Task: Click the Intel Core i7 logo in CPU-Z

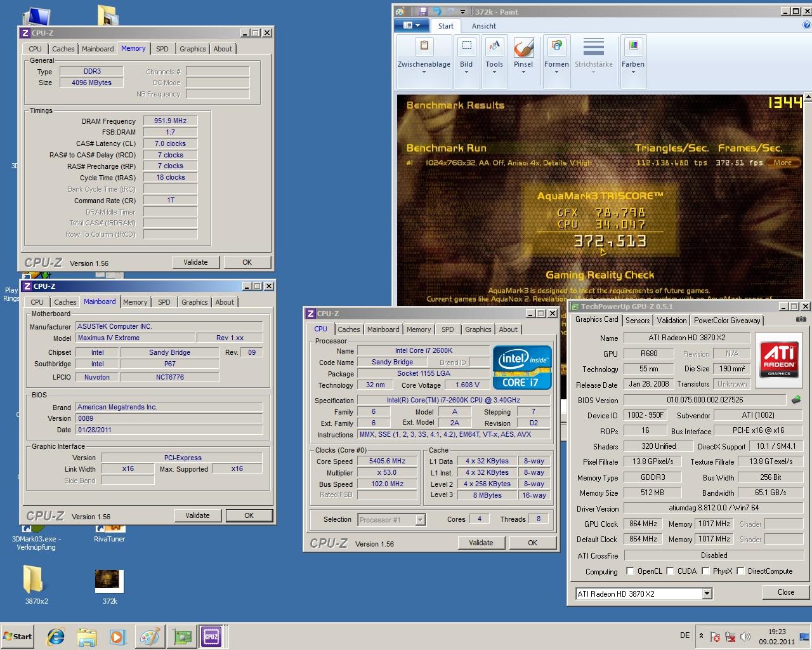Action: (522, 368)
